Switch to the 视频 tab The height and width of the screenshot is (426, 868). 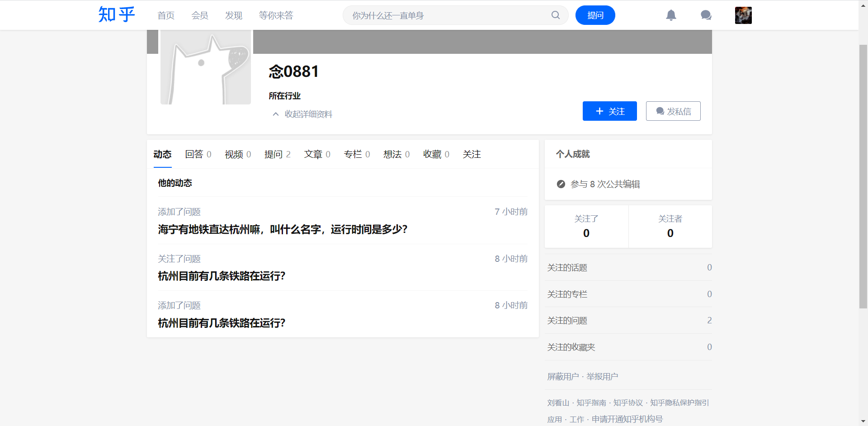(238, 154)
